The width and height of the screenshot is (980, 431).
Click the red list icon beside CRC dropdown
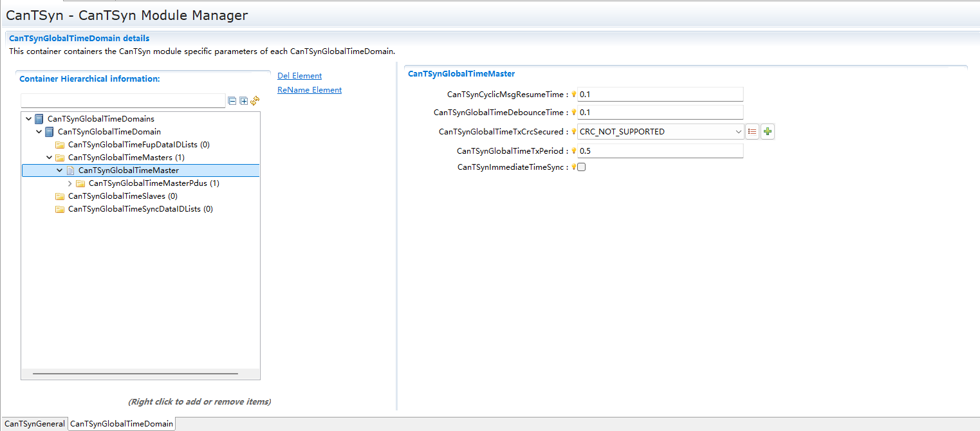click(752, 132)
